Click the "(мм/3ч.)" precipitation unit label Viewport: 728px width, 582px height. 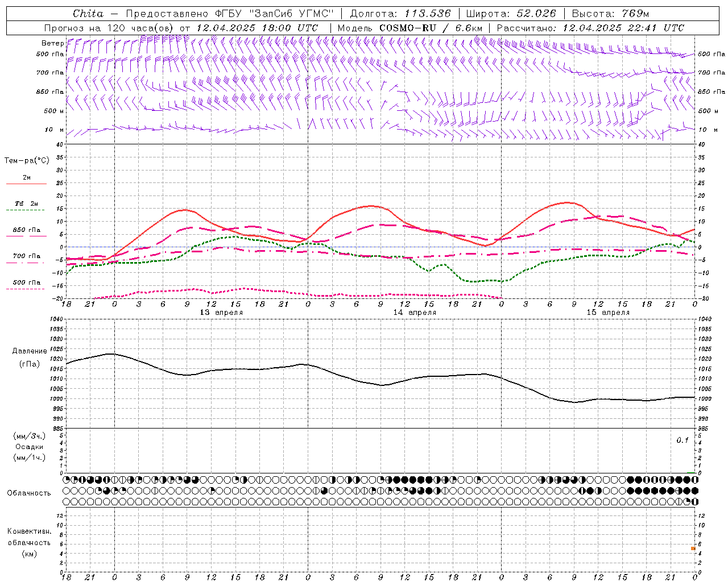(x=30, y=436)
